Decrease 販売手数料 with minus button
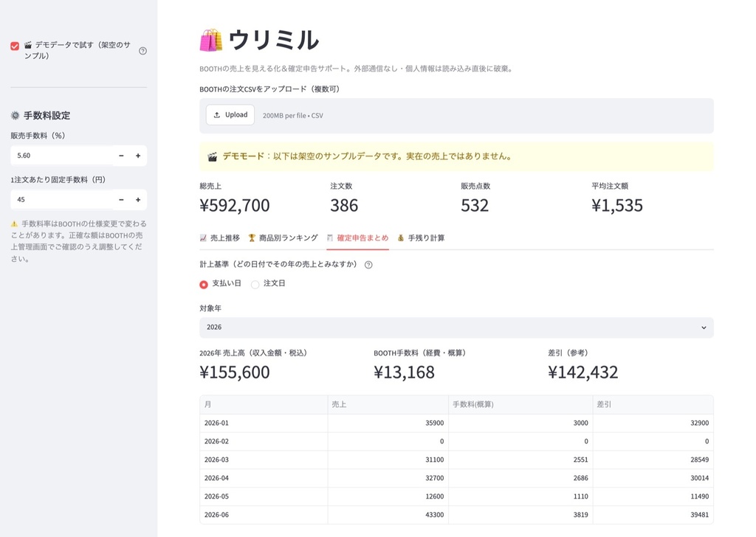 click(x=122, y=156)
